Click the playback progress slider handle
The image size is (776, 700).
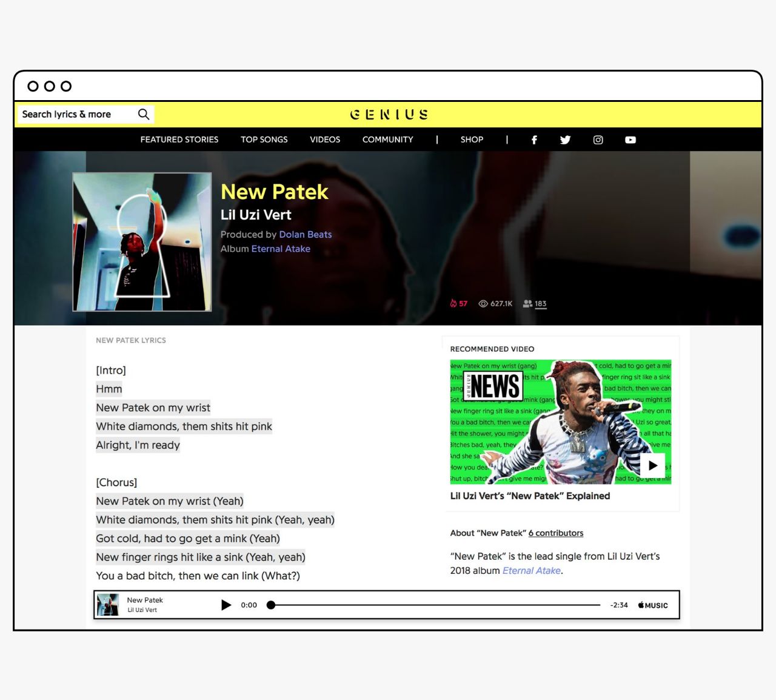click(271, 605)
